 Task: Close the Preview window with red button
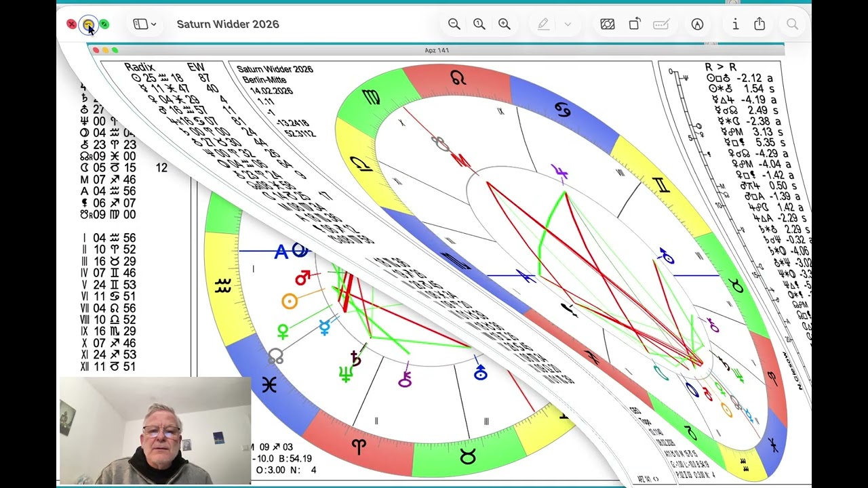pyautogui.click(x=71, y=24)
